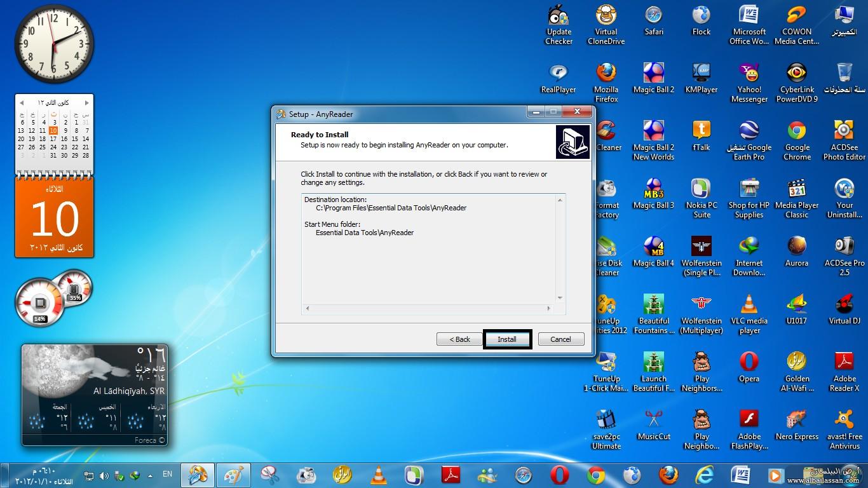Select the ACDSee Pro 2.5 desktop icon
This screenshot has width=868, height=488.
tap(844, 257)
